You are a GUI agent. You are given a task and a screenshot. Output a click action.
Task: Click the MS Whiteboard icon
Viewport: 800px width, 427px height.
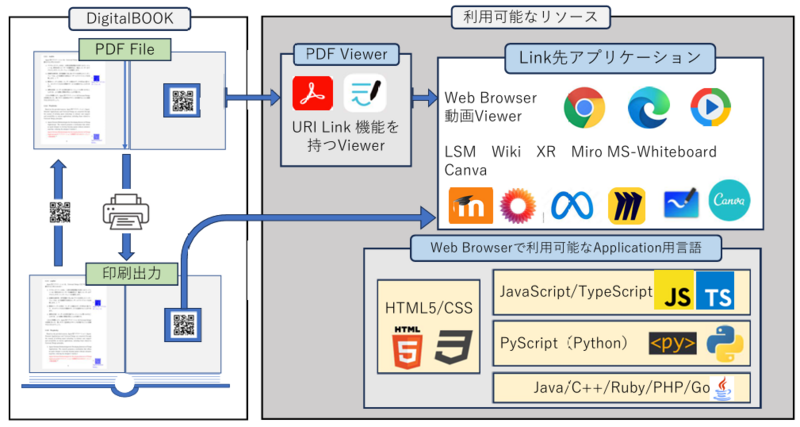pos(682,204)
